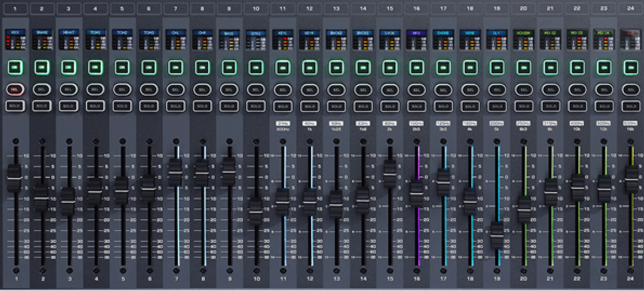Select channel 13 with its SEL button
The width and height of the screenshot is (644, 291).
(336, 90)
